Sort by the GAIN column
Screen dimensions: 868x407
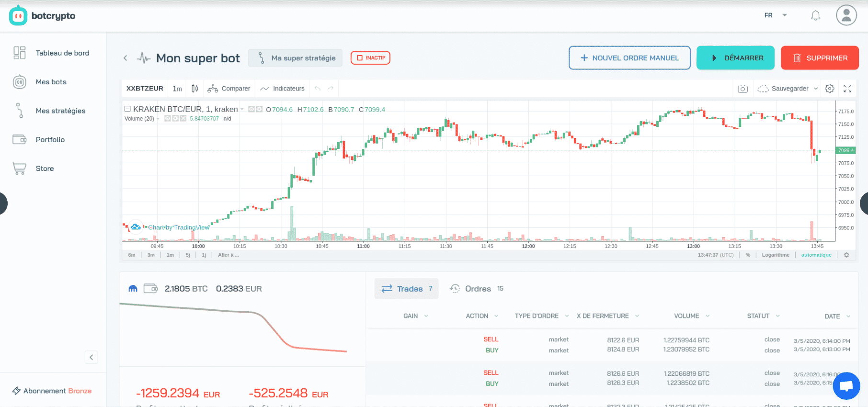click(x=416, y=316)
